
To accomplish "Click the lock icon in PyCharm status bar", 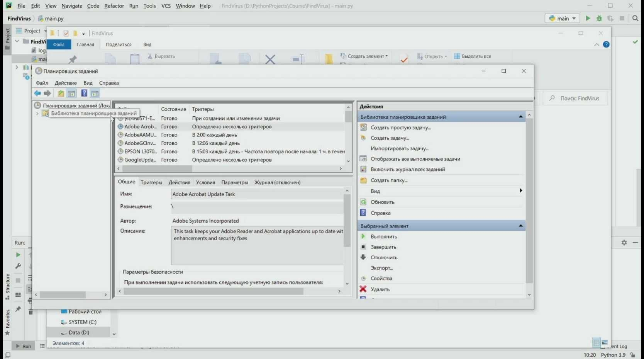I will 632,355.
